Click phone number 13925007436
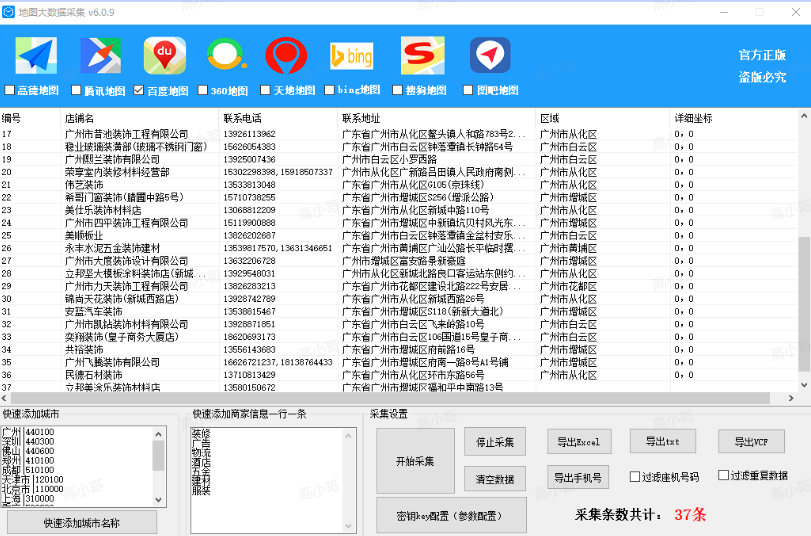 coord(249,159)
